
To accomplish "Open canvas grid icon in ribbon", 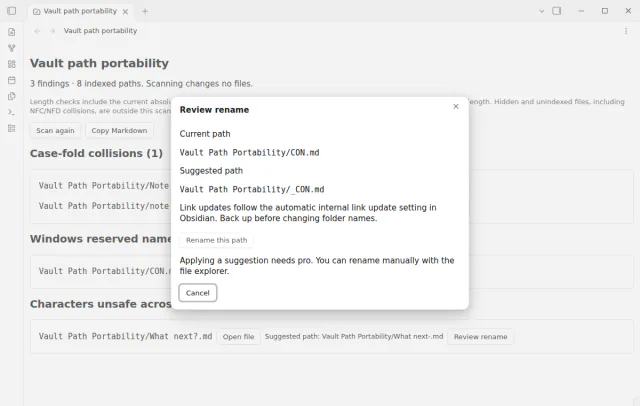I will (11, 64).
